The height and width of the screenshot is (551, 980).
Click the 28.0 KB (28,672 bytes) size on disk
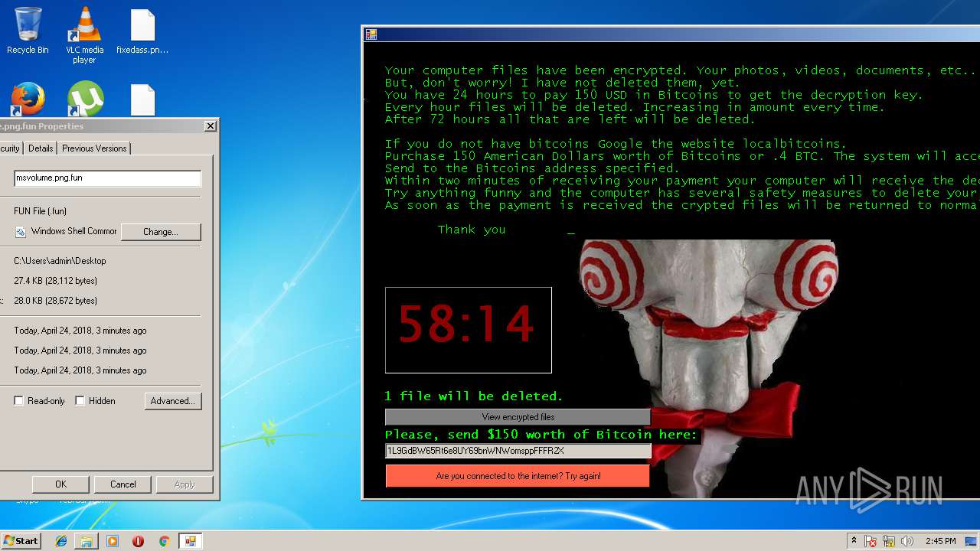tap(55, 301)
